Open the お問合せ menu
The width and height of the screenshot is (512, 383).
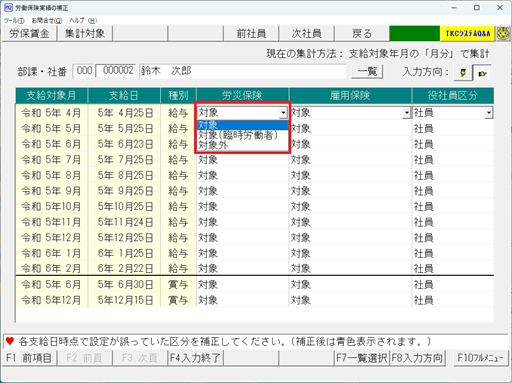point(47,20)
